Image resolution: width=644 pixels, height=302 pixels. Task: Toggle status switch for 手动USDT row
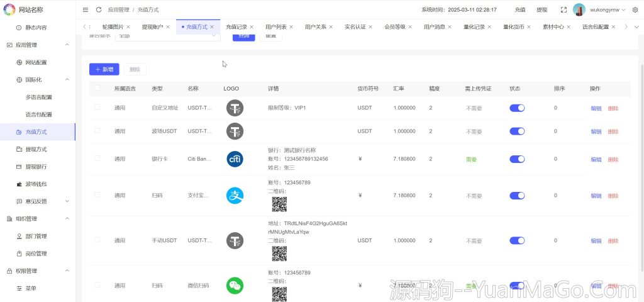point(517,240)
